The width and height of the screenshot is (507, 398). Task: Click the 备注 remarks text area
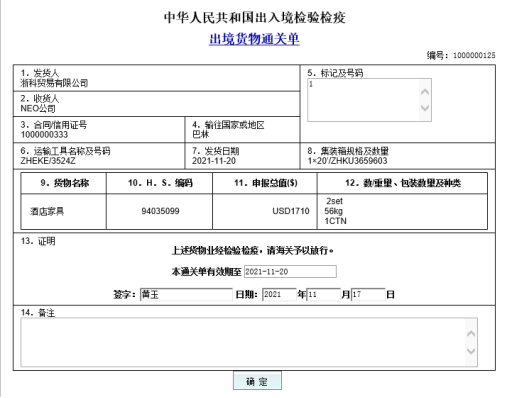[249, 342]
